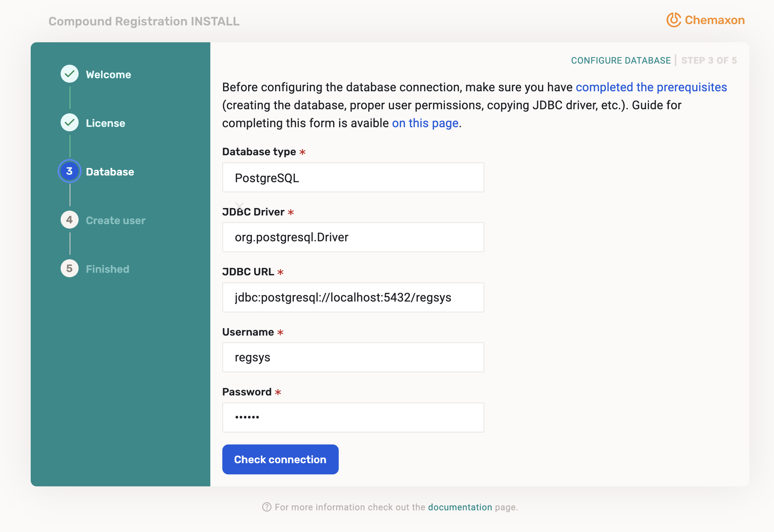Image resolution: width=774 pixels, height=532 pixels.
Task: Click the number 4 Create user step circle
Action: [69, 220]
